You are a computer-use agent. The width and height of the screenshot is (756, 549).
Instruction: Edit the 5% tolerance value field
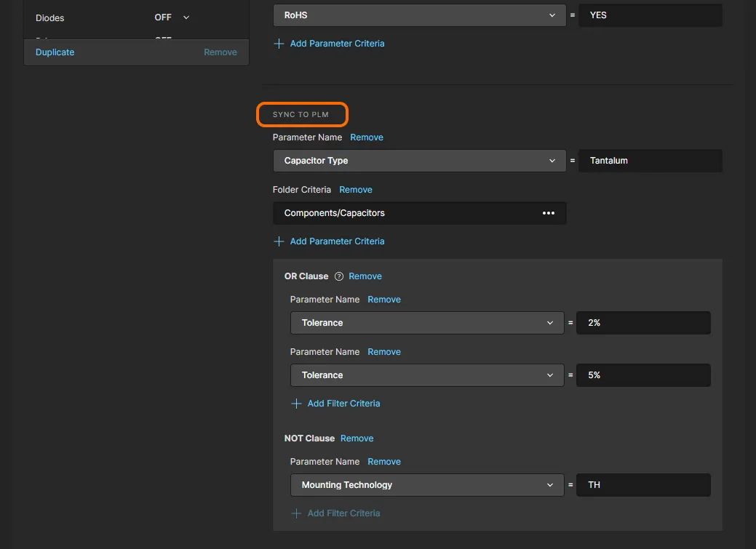[x=643, y=375]
